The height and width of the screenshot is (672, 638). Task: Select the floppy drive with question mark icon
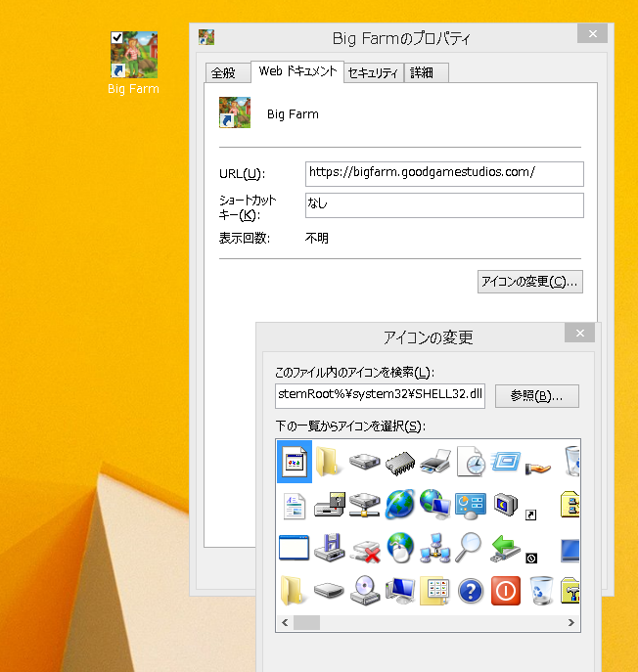click(x=330, y=505)
